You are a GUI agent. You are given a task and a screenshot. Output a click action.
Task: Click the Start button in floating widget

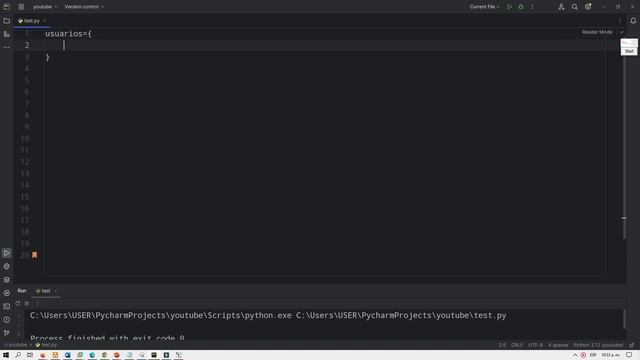click(629, 51)
